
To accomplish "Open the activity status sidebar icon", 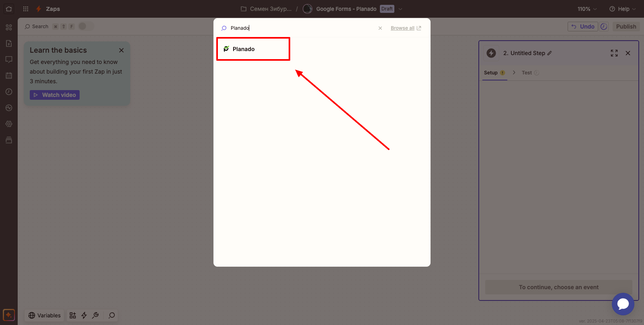I will 9,108.
